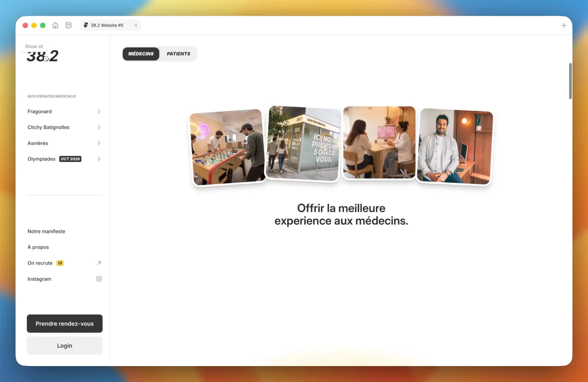Click the external link arrow beside On recrute

(99, 263)
